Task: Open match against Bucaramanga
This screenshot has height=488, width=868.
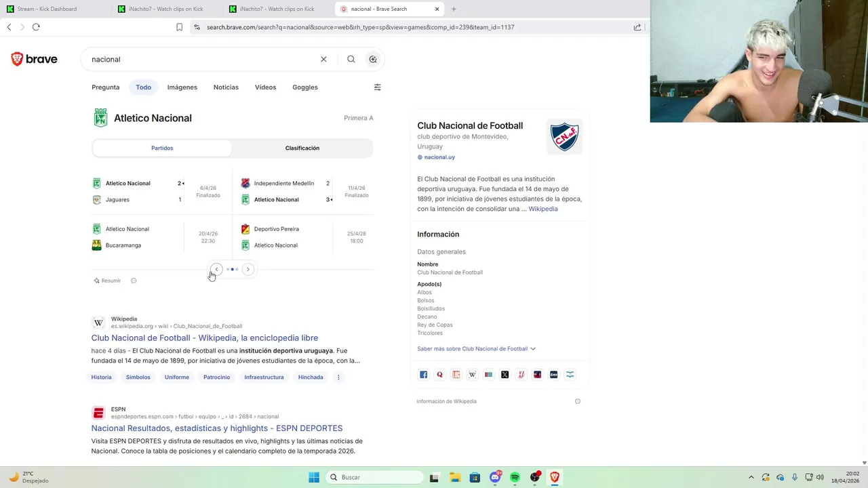Action: tap(161, 237)
